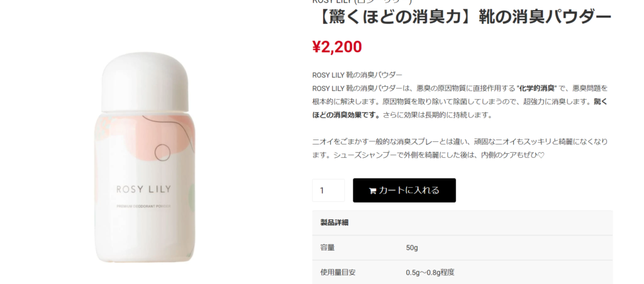Click the red ¥2,200 price
This screenshot has width=644, height=284.
coord(337,46)
